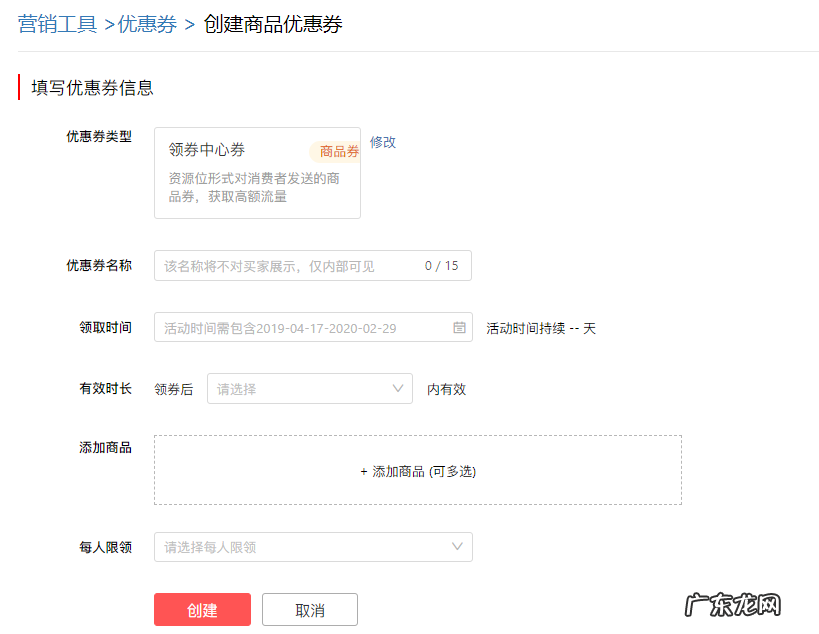Open the calendar icon for 领取时间
The height and width of the screenshot is (634, 819).
[x=457, y=327]
